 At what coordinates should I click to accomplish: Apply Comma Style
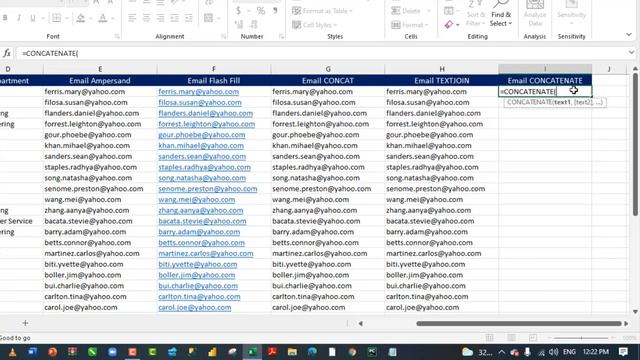(x=275, y=11)
